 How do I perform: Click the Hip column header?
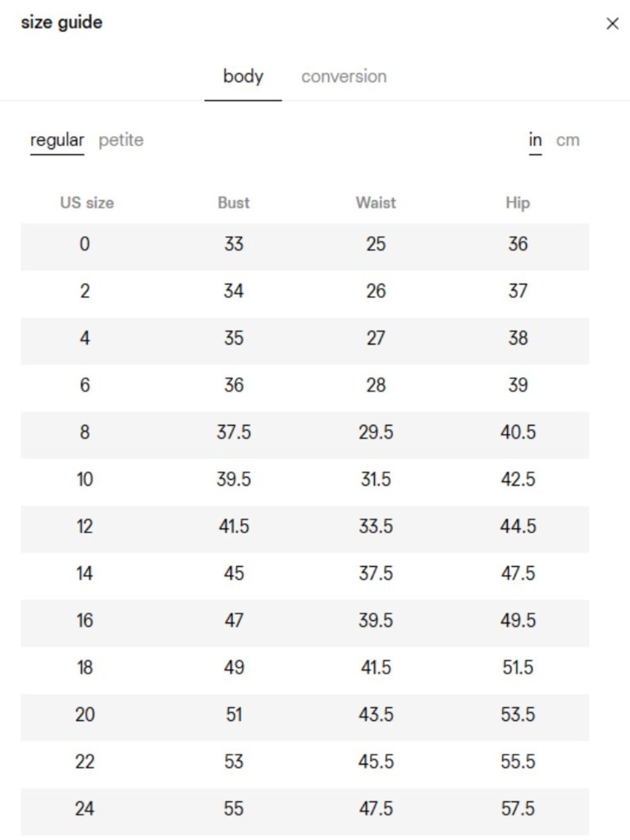(x=518, y=203)
